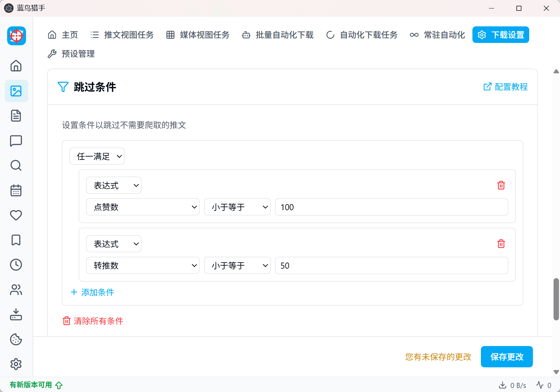Switch to the 推文视图任务 tab
Viewport: 560px width, 392px height.
coord(122,35)
